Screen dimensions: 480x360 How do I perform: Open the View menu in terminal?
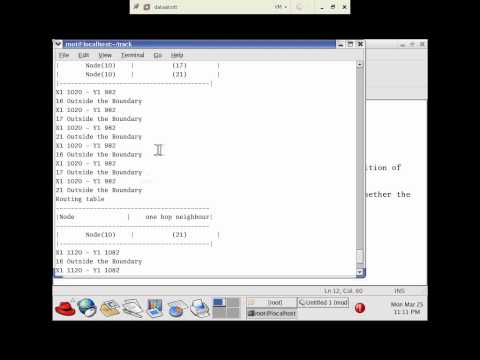point(105,55)
